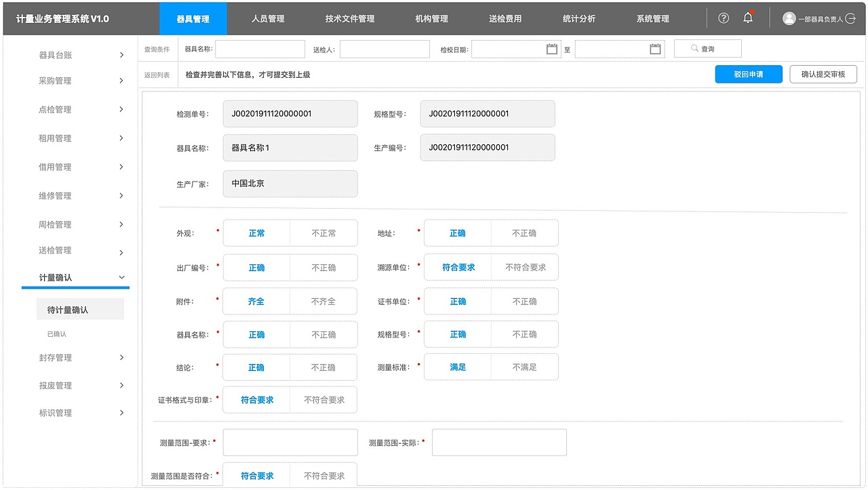Click the 测量范围-要求 input box
This screenshot has width=868, height=490.
pos(290,443)
